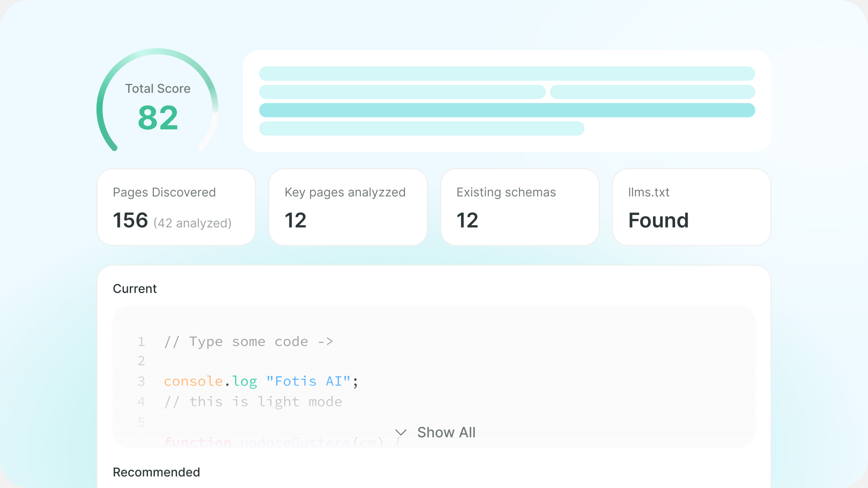Image resolution: width=868 pixels, height=488 pixels.
Task: Click the Show All chevron icon
Action: point(401,433)
